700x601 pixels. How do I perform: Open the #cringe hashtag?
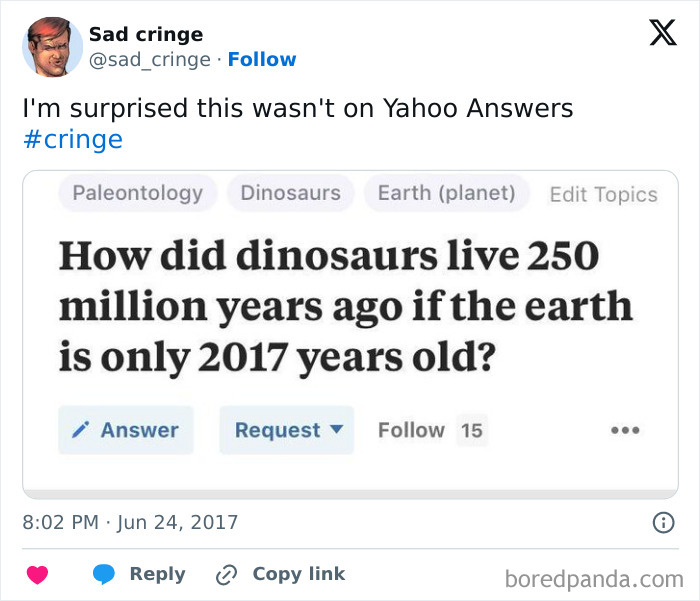click(x=73, y=140)
